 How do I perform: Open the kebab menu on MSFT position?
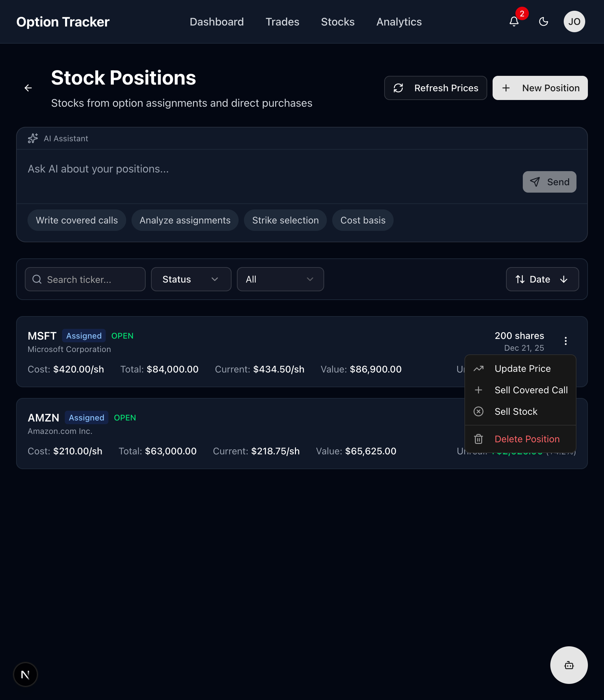(565, 341)
